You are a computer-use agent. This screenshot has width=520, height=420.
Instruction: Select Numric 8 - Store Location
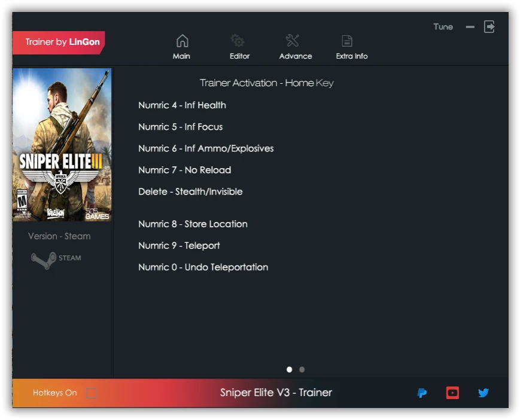[x=193, y=224]
